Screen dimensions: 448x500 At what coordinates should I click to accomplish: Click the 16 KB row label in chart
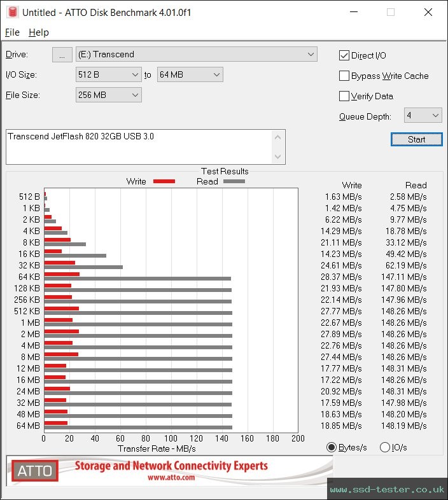pyautogui.click(x=29, y=254)
